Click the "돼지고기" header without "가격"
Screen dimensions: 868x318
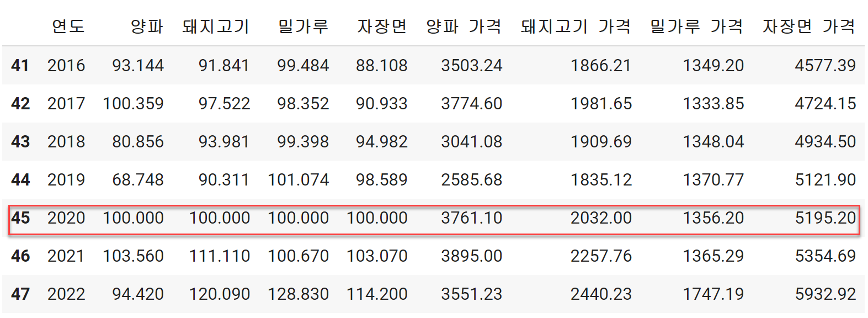tap(216, 26)
